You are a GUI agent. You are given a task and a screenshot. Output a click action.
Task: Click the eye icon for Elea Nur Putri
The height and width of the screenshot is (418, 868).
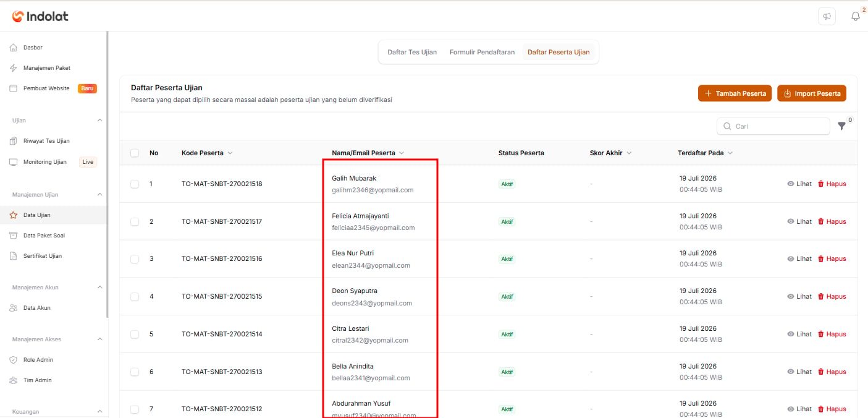(x=791, y=259)
